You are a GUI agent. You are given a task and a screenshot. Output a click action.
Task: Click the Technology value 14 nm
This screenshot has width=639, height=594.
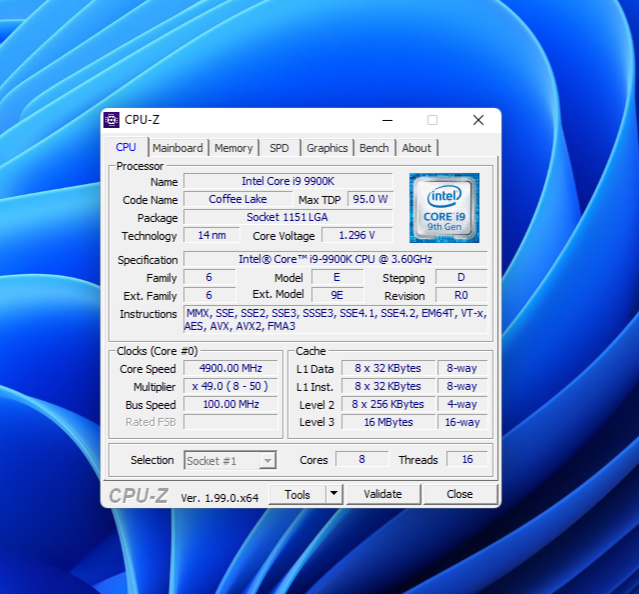click(x=212, y=235)
